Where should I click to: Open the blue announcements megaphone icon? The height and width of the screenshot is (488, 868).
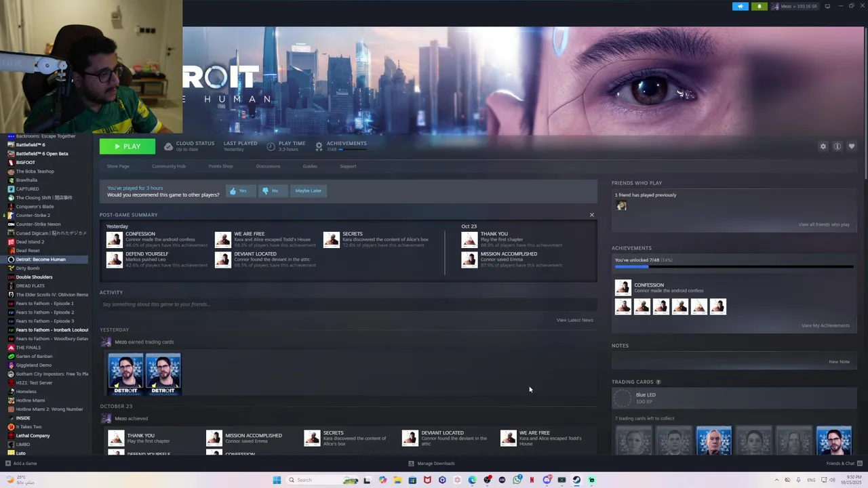pos(741,6)
